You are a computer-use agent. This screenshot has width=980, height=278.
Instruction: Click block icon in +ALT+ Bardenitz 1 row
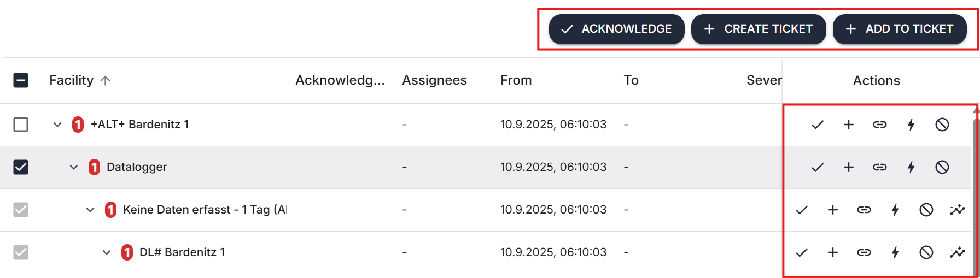coord(942,125)
